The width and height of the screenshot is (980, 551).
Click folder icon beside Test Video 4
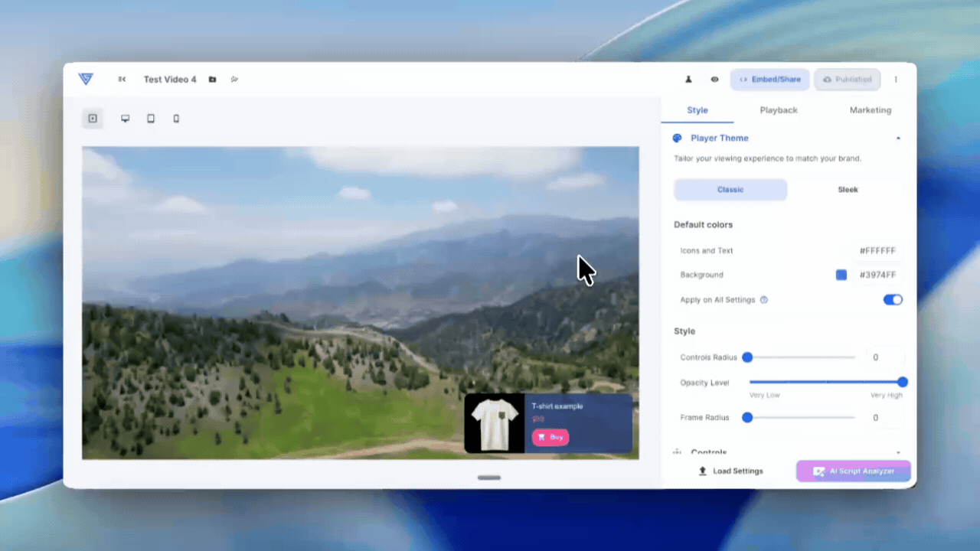212,80
